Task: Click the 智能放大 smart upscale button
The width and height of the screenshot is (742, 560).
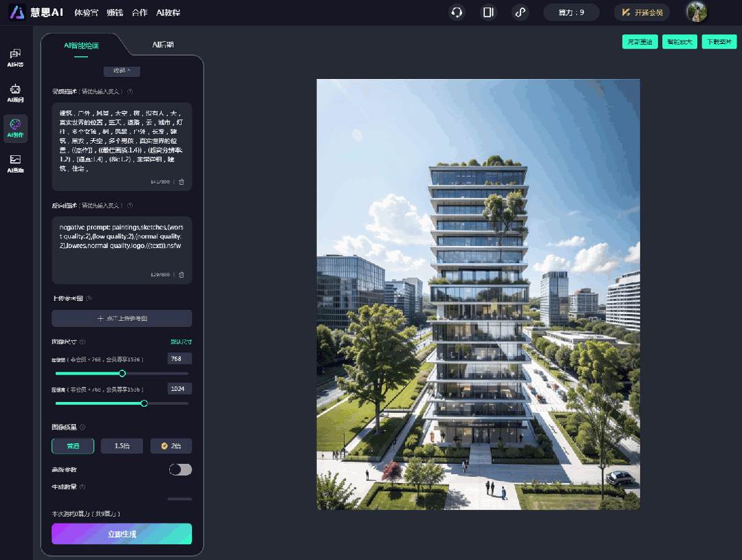Action: pos(679,42)
